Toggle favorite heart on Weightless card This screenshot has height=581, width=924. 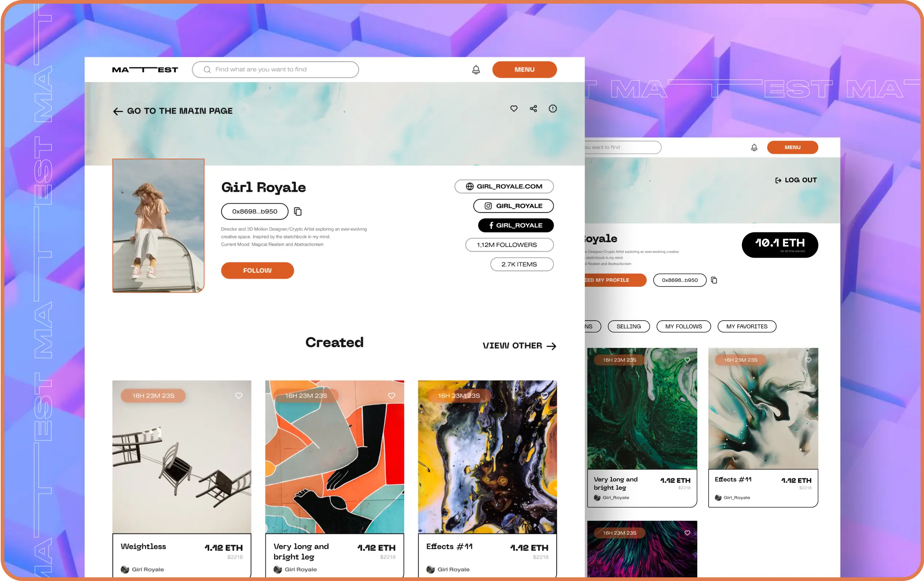239,395
